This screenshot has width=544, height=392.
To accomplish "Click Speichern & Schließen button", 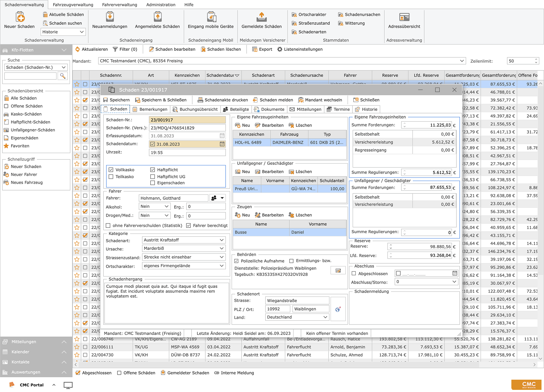I will (x=161, y=100).
